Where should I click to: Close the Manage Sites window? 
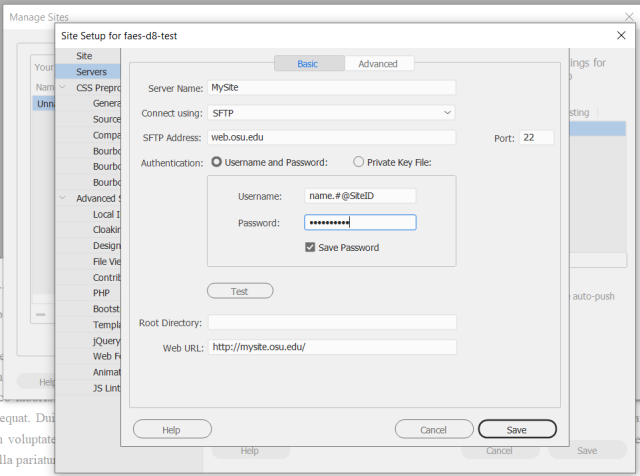tap(629, 16)
